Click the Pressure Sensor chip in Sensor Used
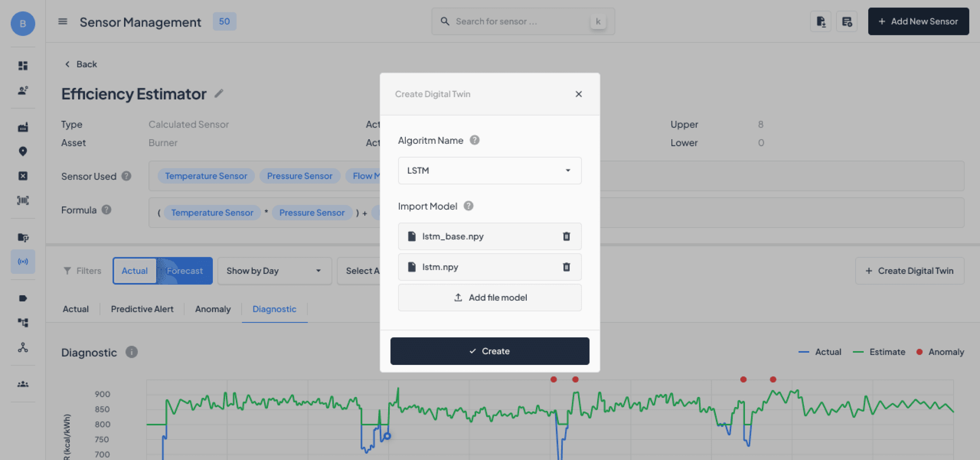The height and width of the screenshot is (460, 980). click(x=299, y=176)
